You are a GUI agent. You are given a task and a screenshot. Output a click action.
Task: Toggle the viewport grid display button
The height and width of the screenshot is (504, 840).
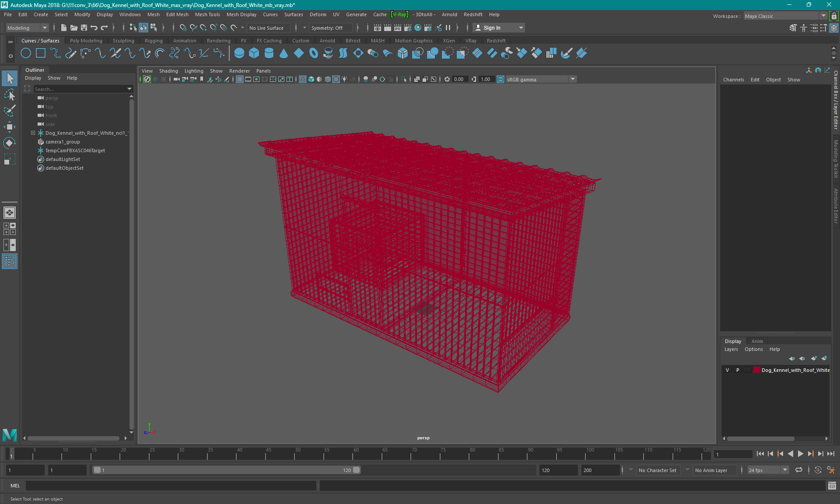[240, 79]
